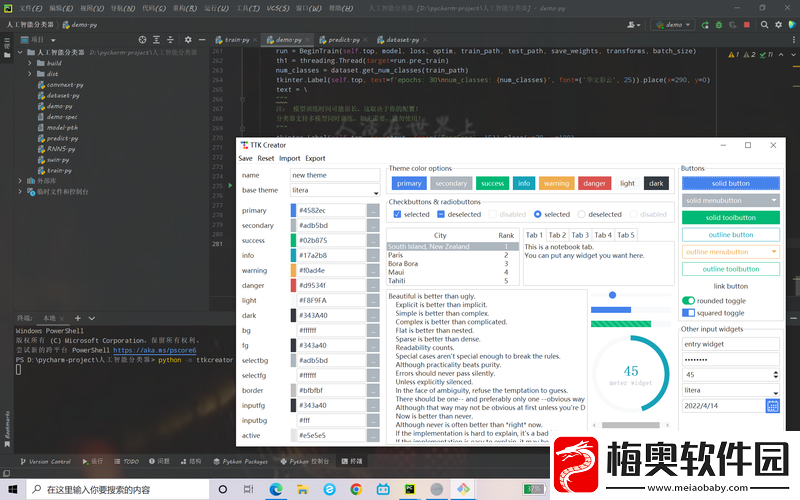Hide project panel with minus icon

pos(202,39)
